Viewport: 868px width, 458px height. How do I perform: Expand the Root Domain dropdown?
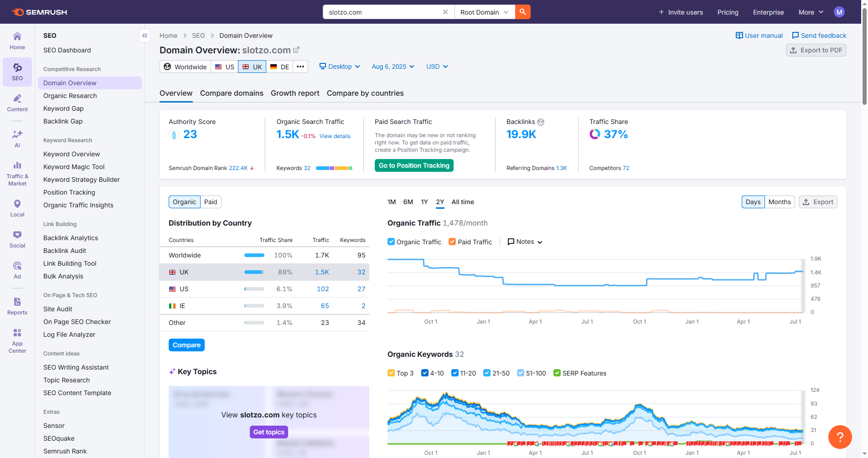pyautogui.click(x=484, y=12)
